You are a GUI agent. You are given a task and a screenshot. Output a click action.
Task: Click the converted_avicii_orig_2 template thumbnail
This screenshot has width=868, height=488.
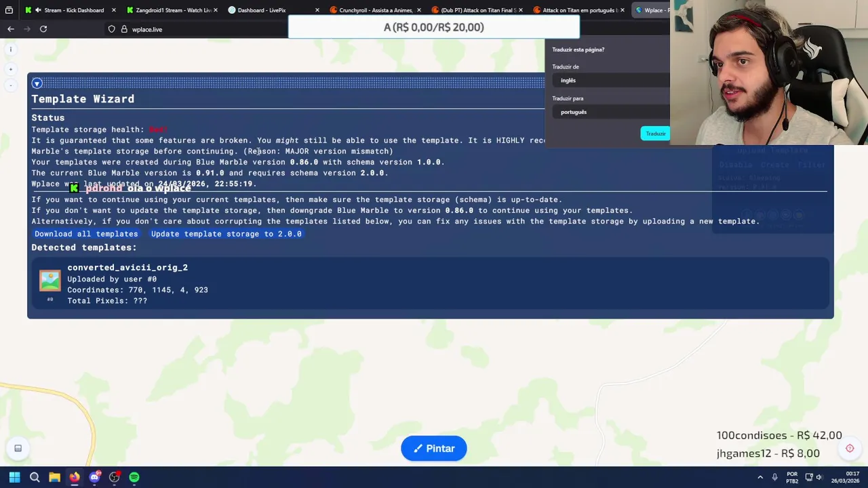pyautogui.click(x=50, y=280)
